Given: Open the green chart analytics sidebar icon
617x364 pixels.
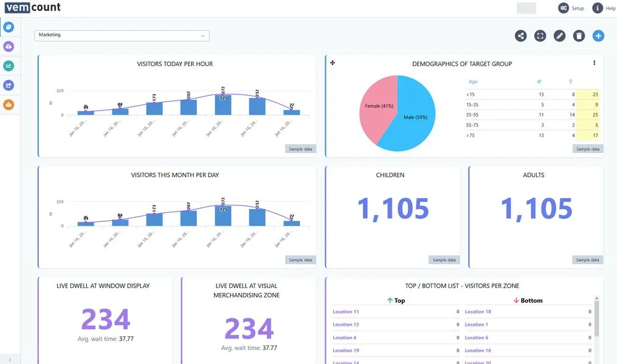Looking at the screenshot, I should tap(9, 66).
